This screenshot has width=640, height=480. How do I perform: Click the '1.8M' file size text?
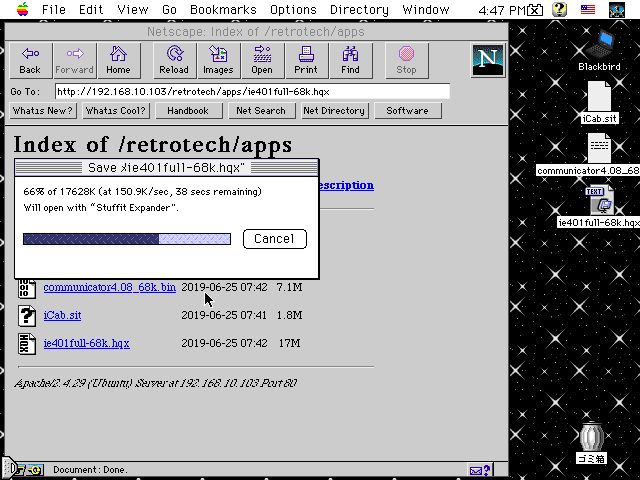(289, 316)
